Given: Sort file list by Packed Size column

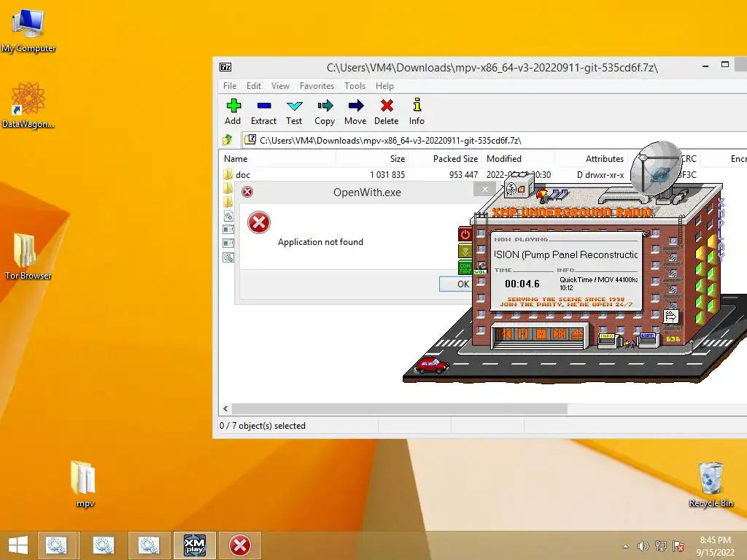Looking at the screenshot, I should [446, 158].
